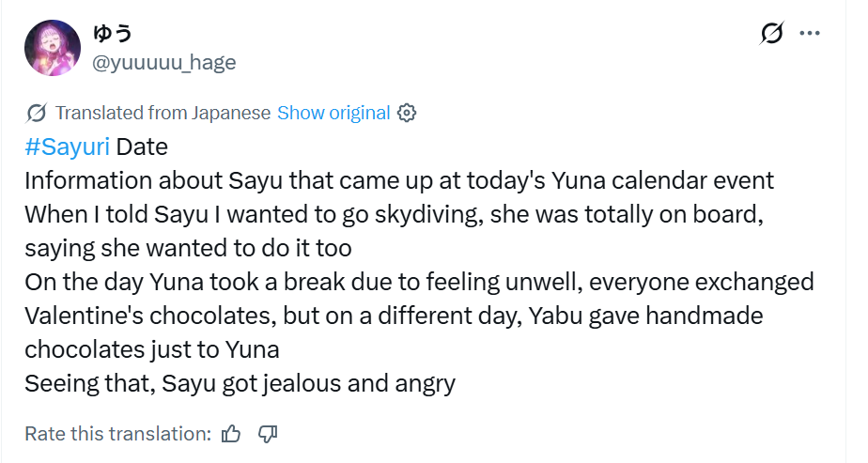Click the line about wanting to go skydiving

click(x=393, y=214)
